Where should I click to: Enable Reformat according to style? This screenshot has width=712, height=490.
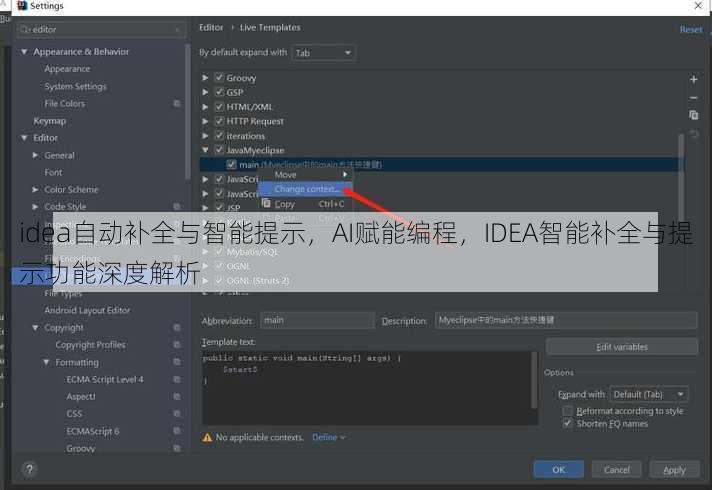tap(568, 411)
